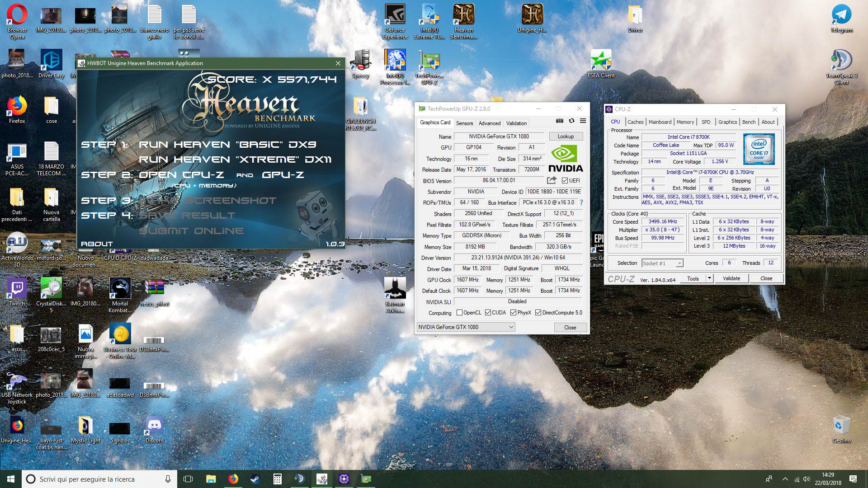This screenshot has width=868, height=488.
Task: Open Task View on the taskbar
Action: (189, 479)
